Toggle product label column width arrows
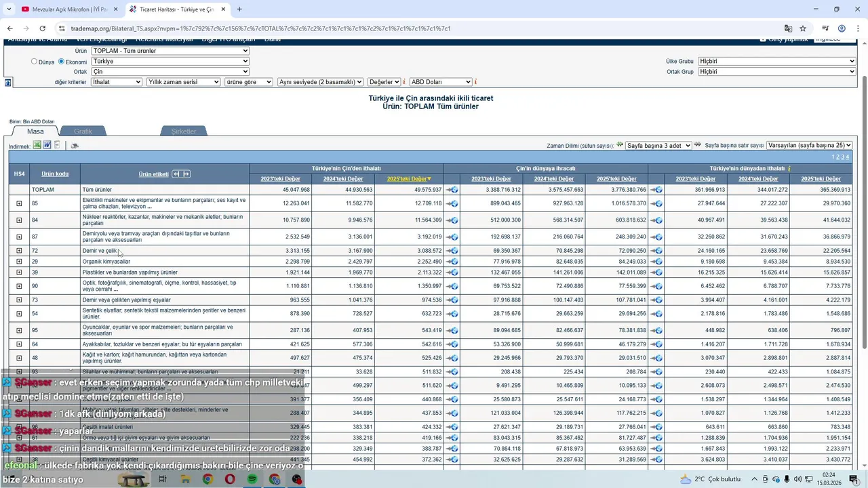This screenshot has height=488, width=868. click(x=181, y=174)
